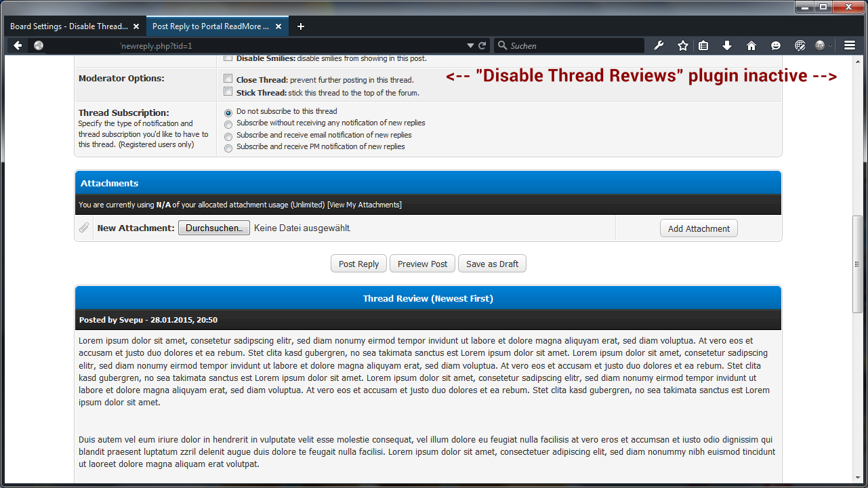
Task: Open the View My Attachments link
Action: 364,205
